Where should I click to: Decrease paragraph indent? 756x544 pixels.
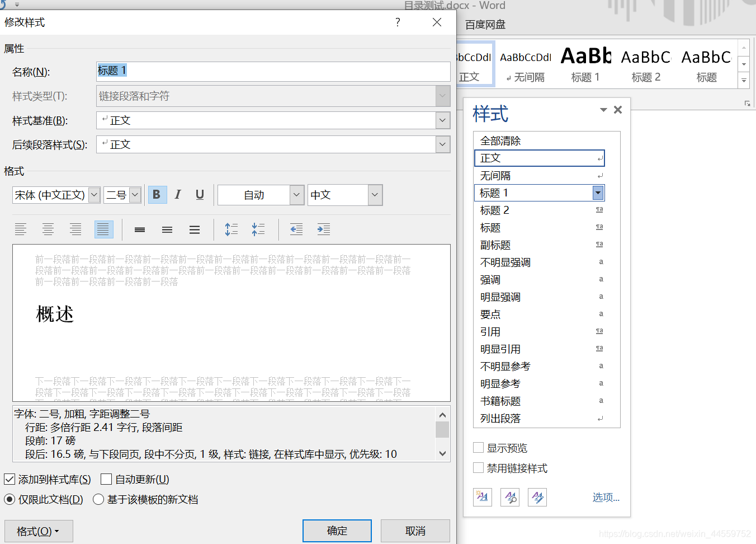coord(296,229)
